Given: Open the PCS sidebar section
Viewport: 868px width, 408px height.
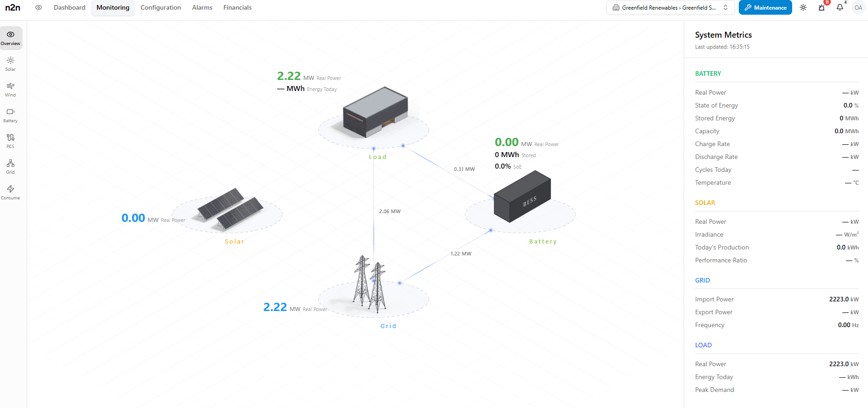Looking at the screenshot, I should [x=11, y=141].
